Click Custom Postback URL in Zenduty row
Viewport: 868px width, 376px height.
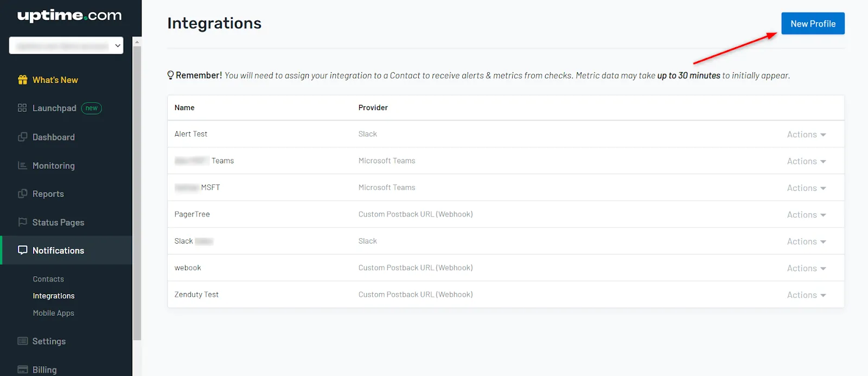tap(416, 295)
